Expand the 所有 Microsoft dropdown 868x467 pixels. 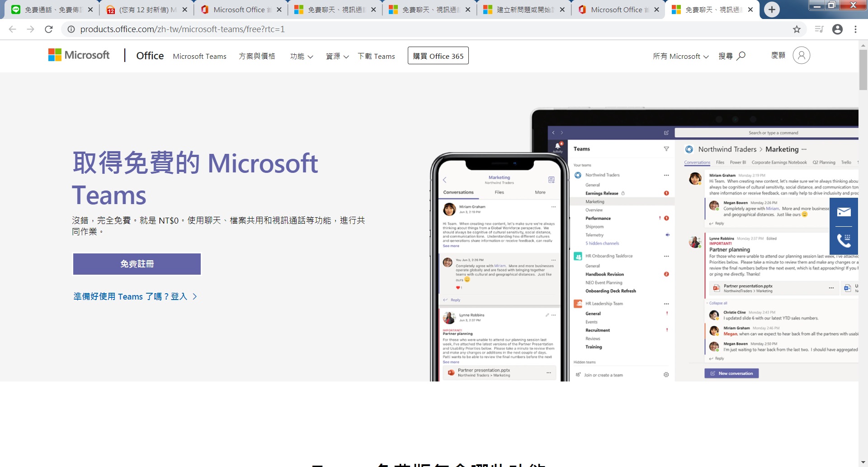pyautogui.click(x=681, y=56)
